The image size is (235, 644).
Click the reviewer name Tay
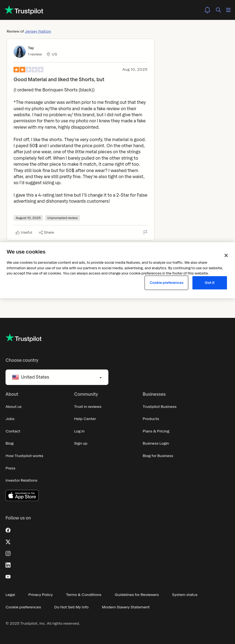(31, 48)
